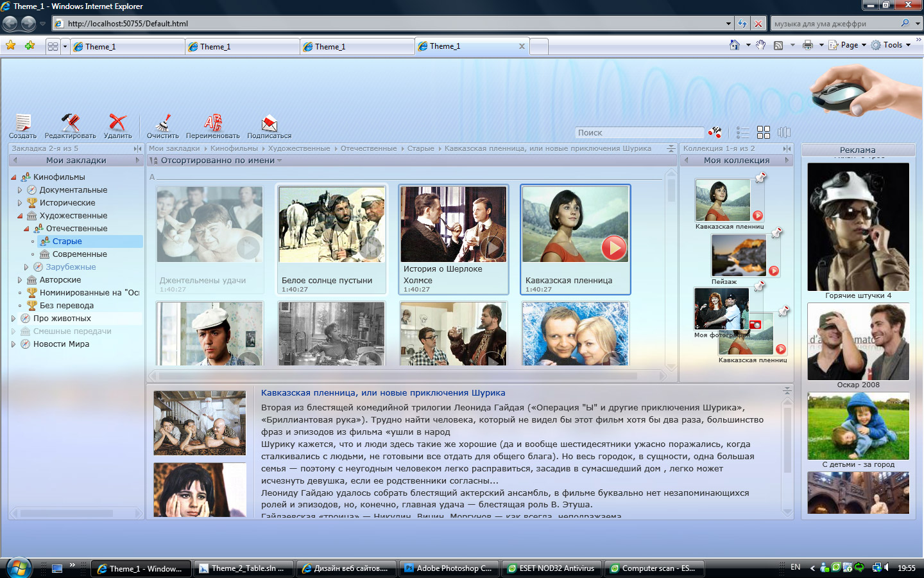
Task: Expand the Про животных tree node
Action: coord(13,319)
